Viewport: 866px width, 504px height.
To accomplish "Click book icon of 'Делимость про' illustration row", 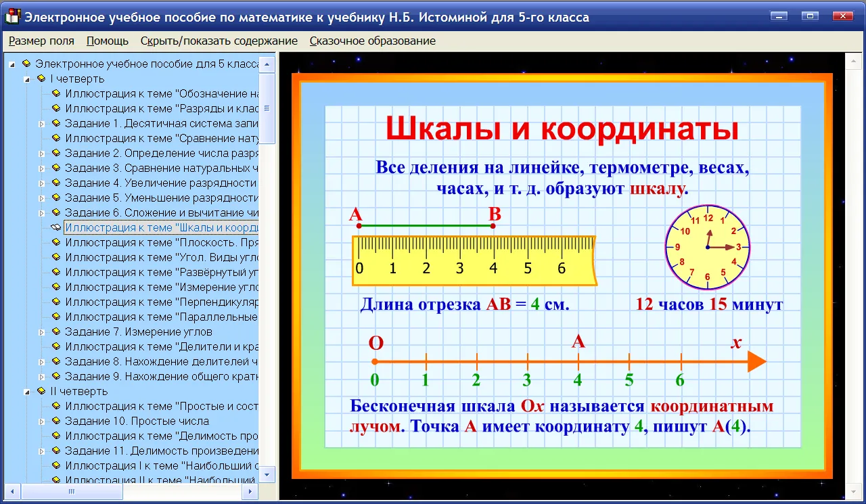I will (x=56, y=436).
